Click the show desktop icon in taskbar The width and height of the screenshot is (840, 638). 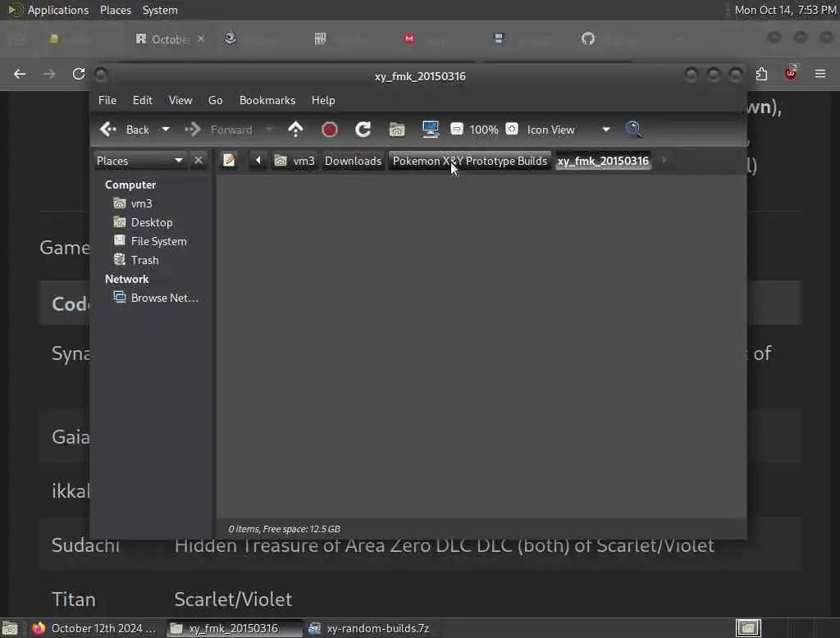coord(10,628)
